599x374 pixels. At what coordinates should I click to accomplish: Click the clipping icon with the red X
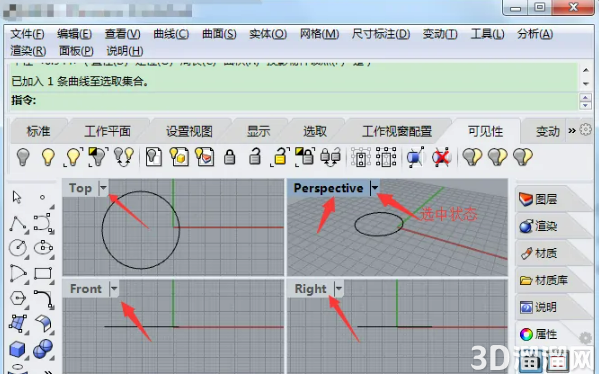point(441,157)
